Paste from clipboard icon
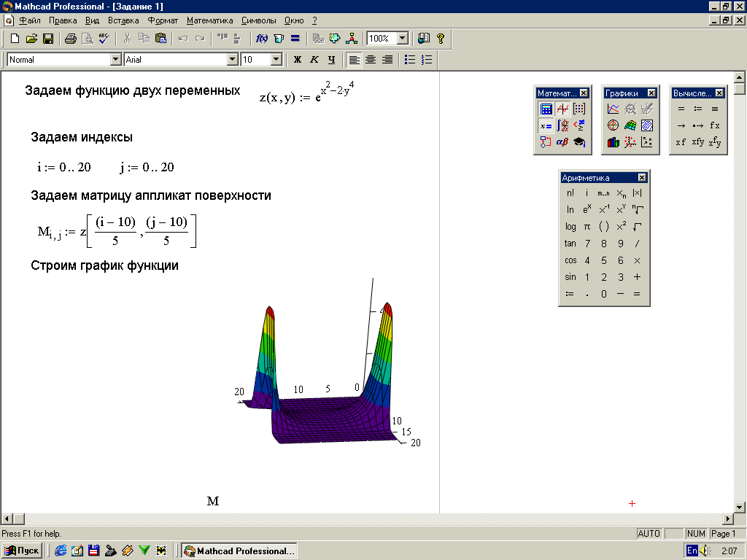The width and height of the screenshot is (747, 560). coord(161,39)
